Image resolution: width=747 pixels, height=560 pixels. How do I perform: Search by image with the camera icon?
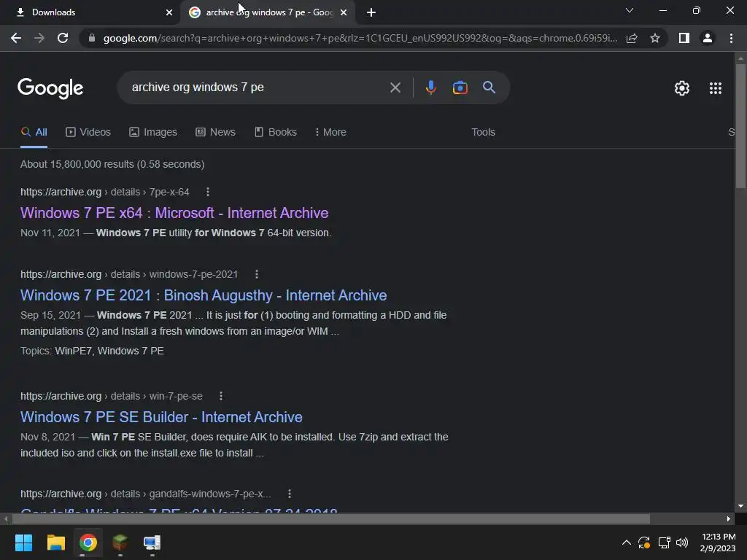460,87
